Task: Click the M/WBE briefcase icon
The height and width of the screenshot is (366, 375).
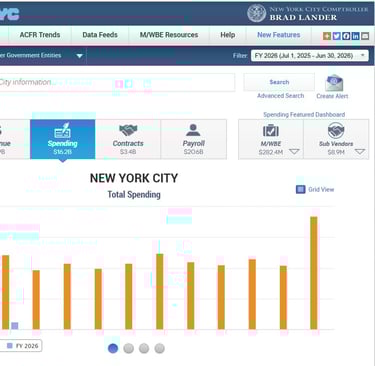Action: [271, 130]
